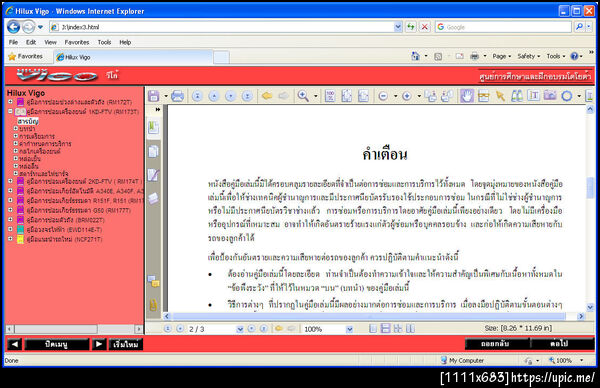Open the Tools menu in menu bar
The image size is (600, 388).
[104, 42]
